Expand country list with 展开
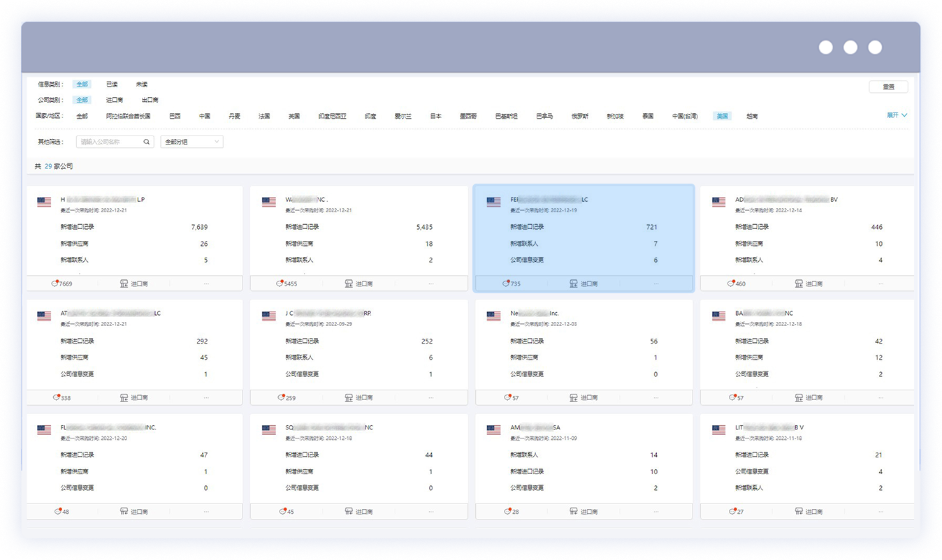Screen dimensions: 942x560 point(897,115)
